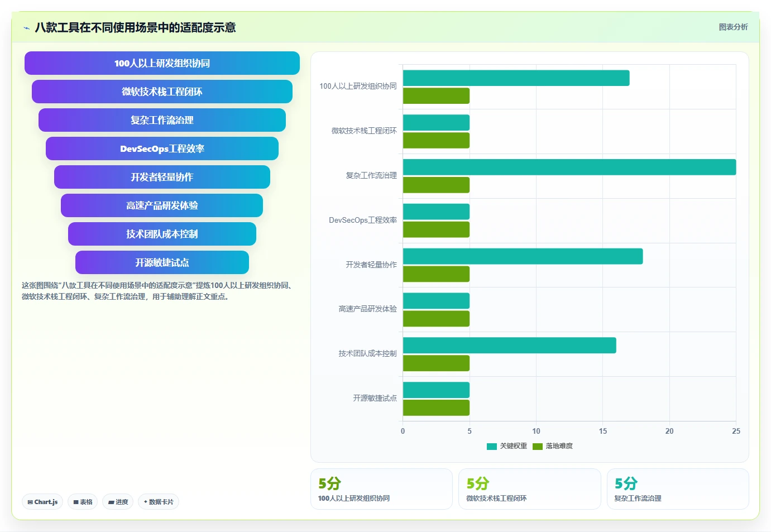The width and height of the screenshot is (771, 532).
Task: Click the x-axis tick value 10
Action: (x=536, y=431)
